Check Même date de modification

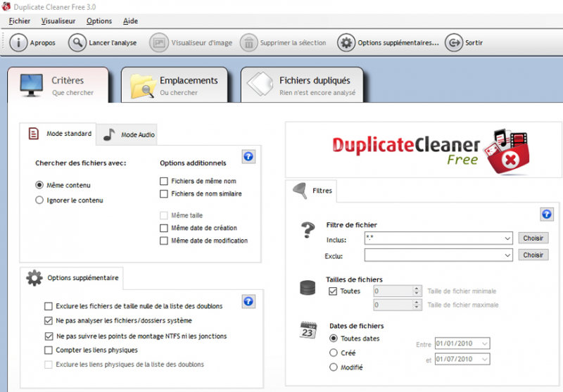164,241
